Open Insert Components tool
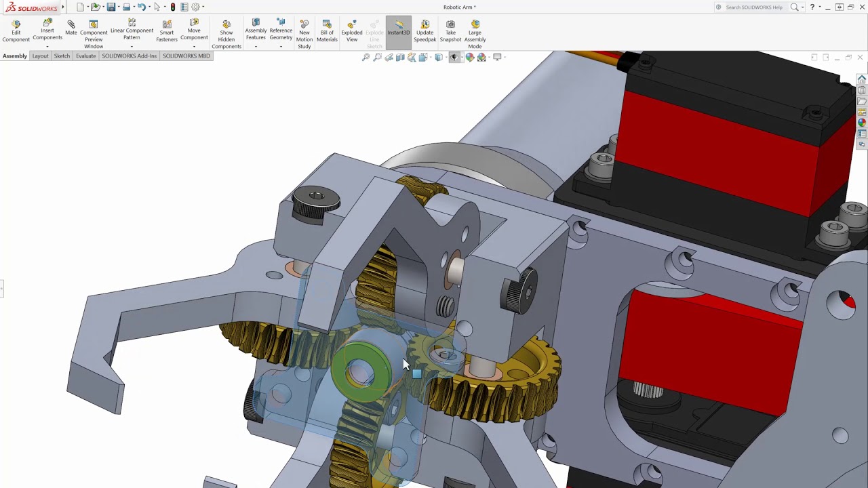The width and height of the screenshot is (868, 488). (47, 30)
